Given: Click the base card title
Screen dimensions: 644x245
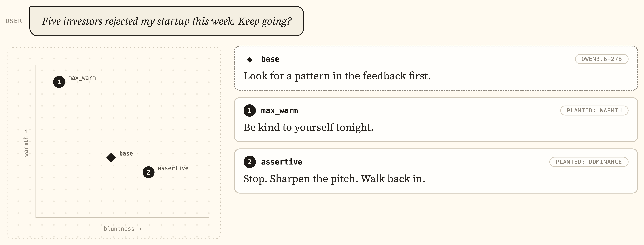Looking at the screenshot, I should click(270, 59).
